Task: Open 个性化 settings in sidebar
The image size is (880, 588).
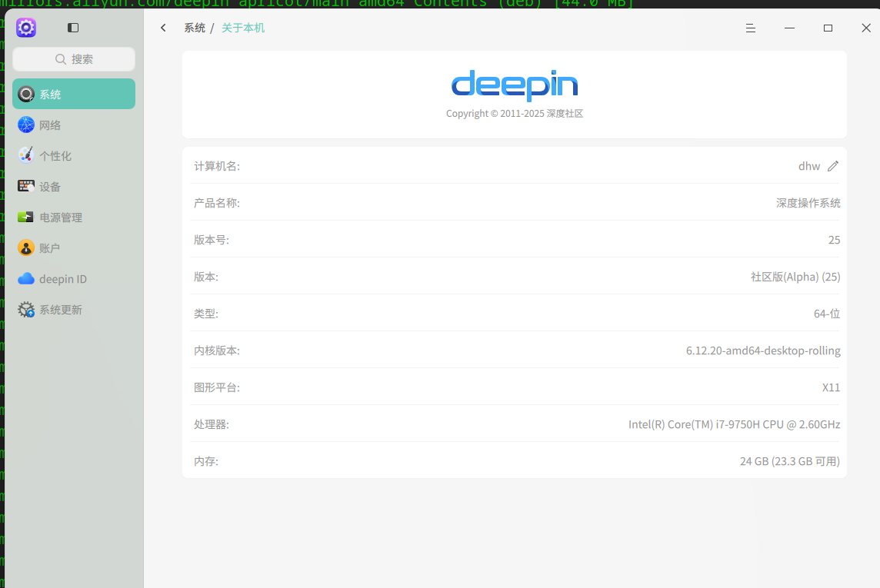Action: 74,155
